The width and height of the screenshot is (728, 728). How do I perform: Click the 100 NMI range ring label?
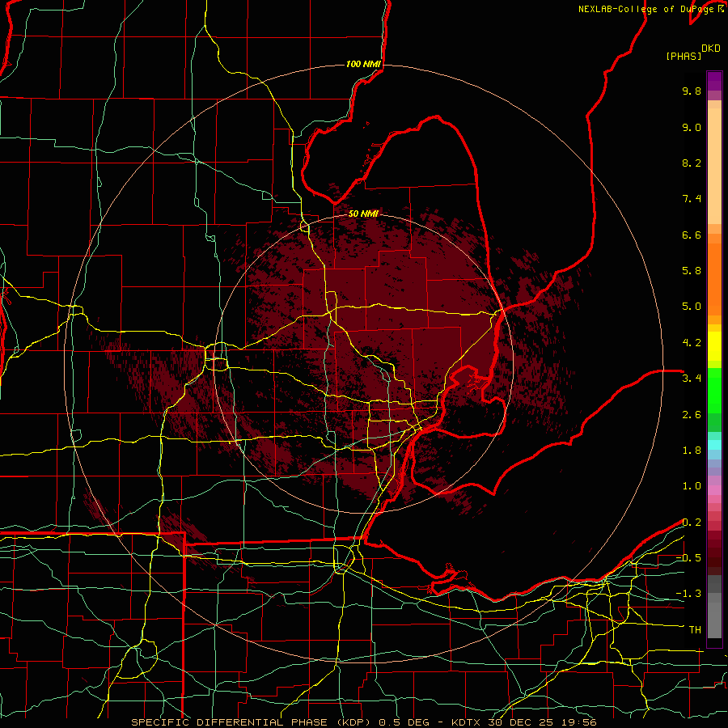point(363,64)
